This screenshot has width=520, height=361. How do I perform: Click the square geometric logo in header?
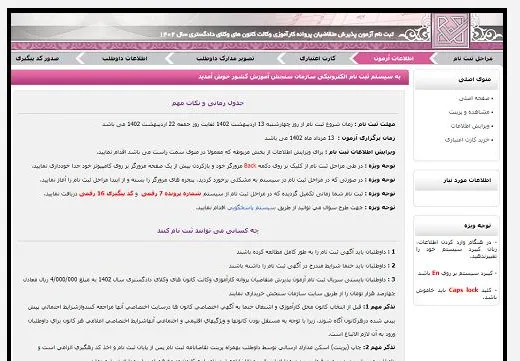point(450,31)
